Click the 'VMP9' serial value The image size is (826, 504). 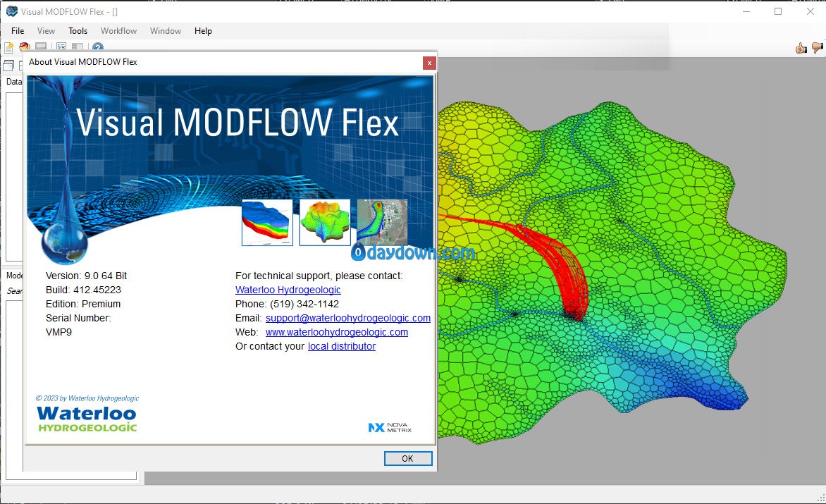[59, 332]
